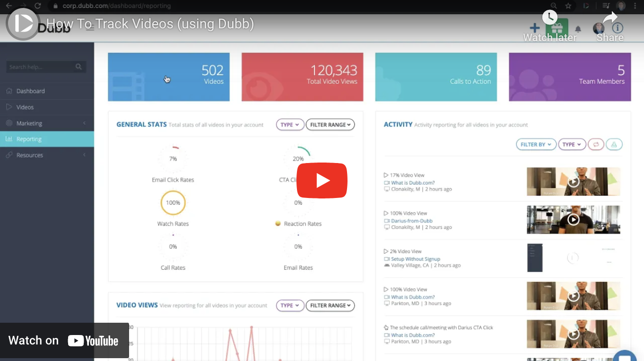This screenshot has height=361, width=644.
Task: Click the Videos play-triangle sidebar icon
Action: 9,107
